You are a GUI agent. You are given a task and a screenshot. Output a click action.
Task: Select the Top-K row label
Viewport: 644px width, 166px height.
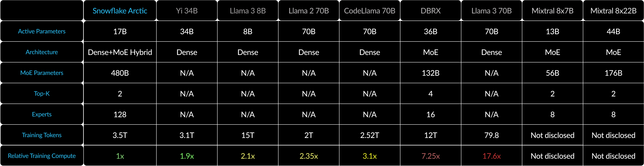tap(42, 94)
